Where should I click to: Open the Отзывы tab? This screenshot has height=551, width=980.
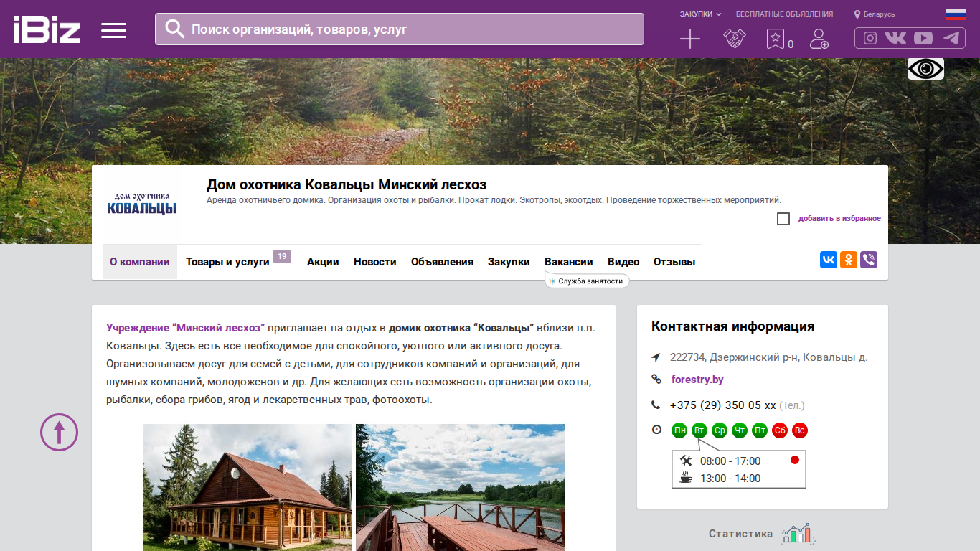click(x=674, y=262)
